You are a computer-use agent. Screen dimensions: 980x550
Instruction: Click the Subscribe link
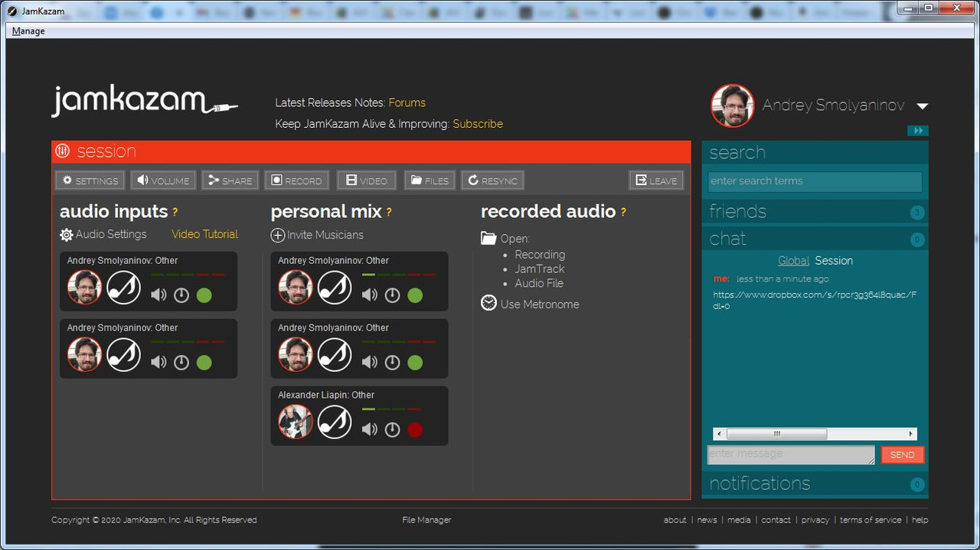click(x=478, y=124)
